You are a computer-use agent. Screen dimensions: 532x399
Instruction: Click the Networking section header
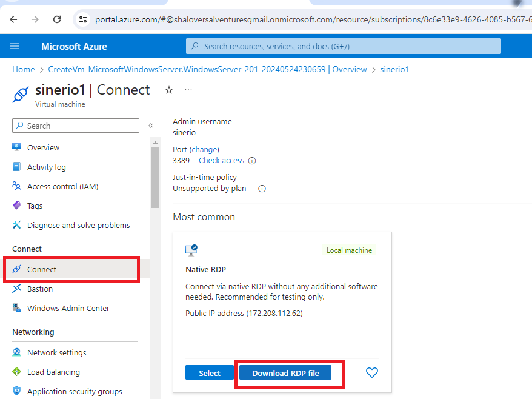(33, 332)
